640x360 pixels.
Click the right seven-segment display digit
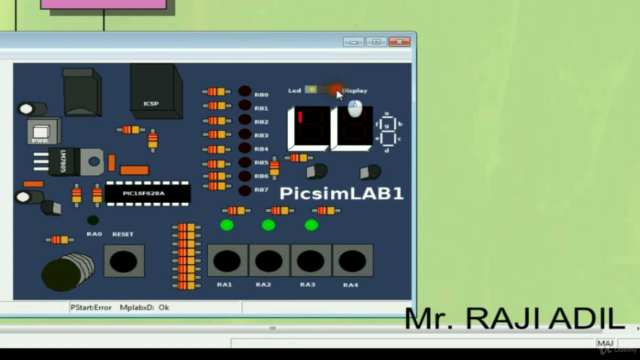click(x=352, y=128)
